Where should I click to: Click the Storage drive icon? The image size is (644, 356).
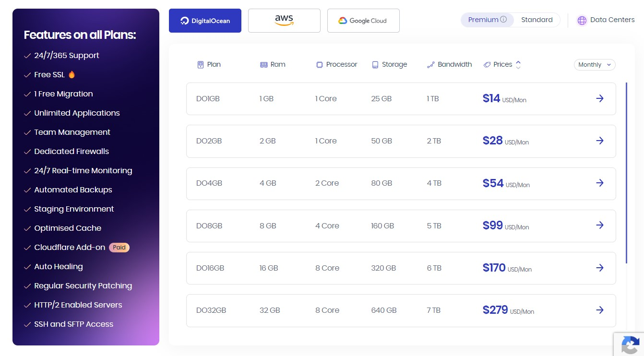point(375,64)
